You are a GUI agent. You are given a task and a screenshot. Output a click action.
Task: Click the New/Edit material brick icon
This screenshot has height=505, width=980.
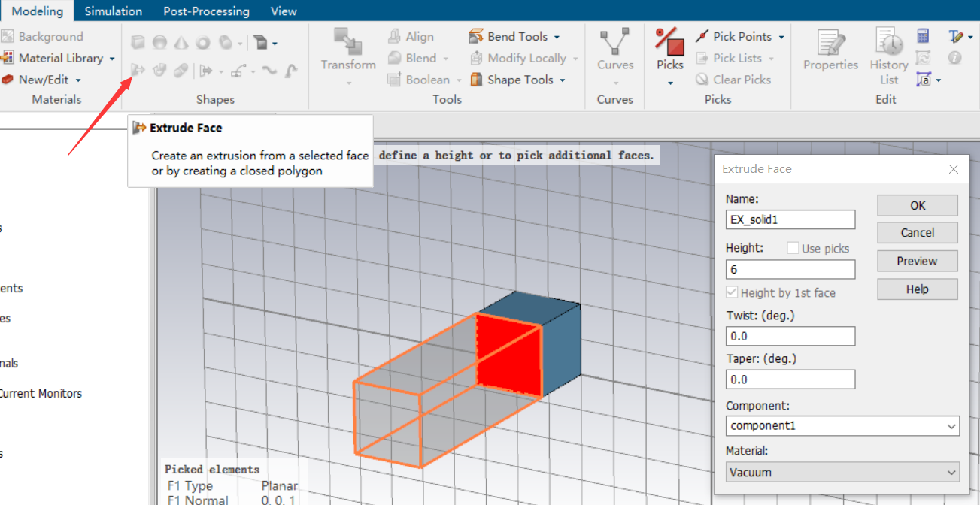pos(7,80)
